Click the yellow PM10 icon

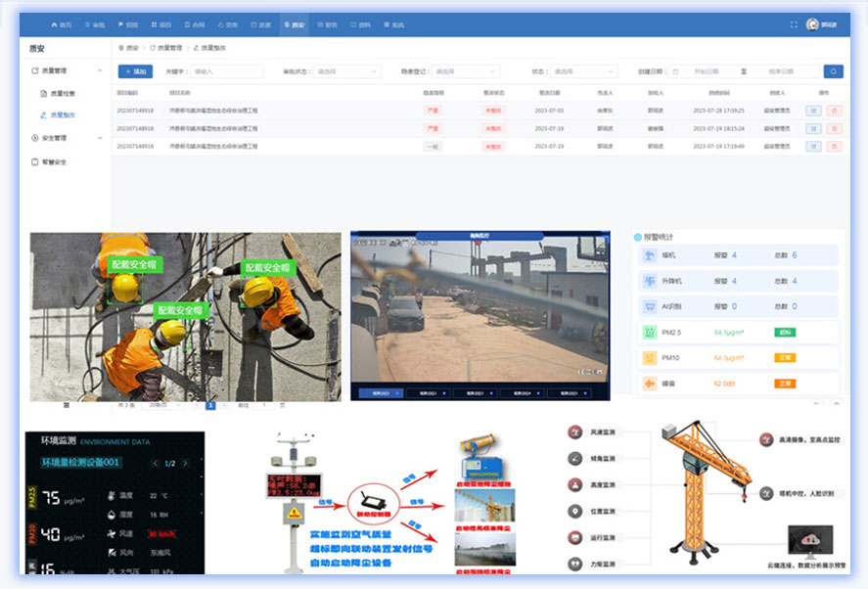649,358
